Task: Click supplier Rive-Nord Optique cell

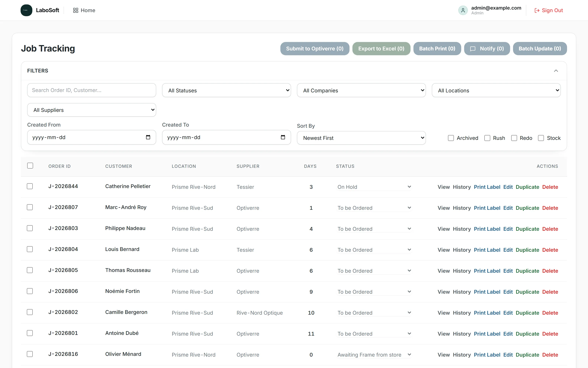Action: [259, 313]
